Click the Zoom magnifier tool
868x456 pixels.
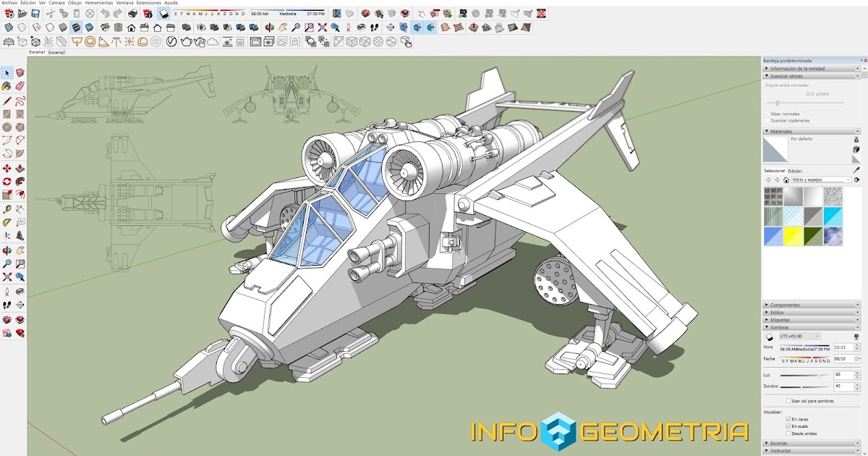click(x=6, y=263)
